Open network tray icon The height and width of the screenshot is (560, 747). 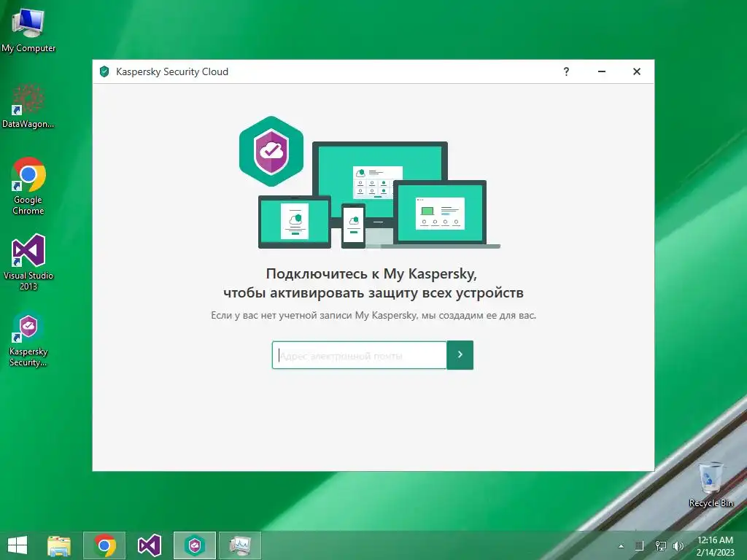pos(660,546)
